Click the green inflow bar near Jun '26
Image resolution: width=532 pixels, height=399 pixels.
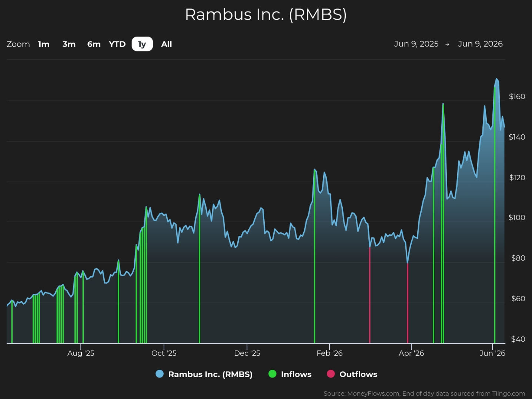(x=495, y=215)
